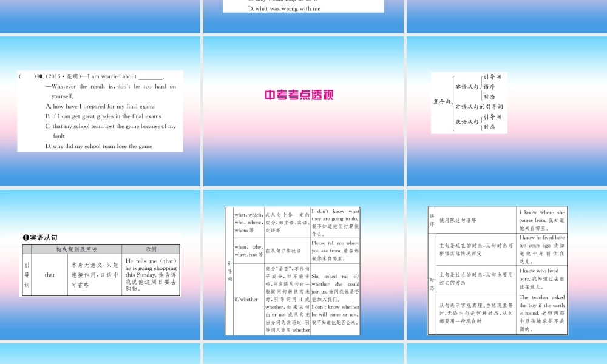Click the 构成规则及用法 table header

(x=76, y=249)
